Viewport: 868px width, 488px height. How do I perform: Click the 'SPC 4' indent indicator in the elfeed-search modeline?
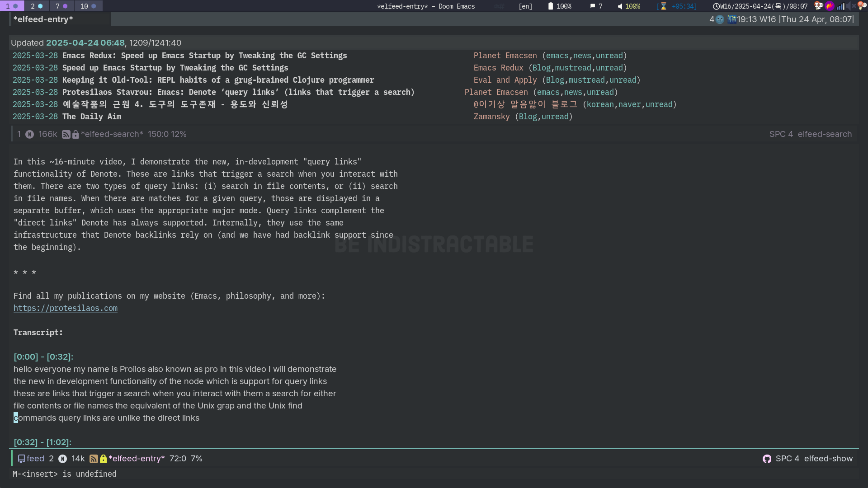(x=781, y=134)
